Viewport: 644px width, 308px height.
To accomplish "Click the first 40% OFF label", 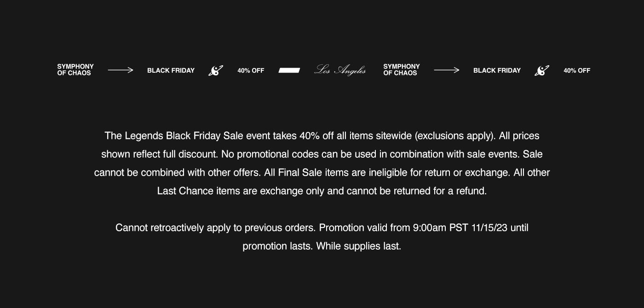I will click(x=251, y=70).
